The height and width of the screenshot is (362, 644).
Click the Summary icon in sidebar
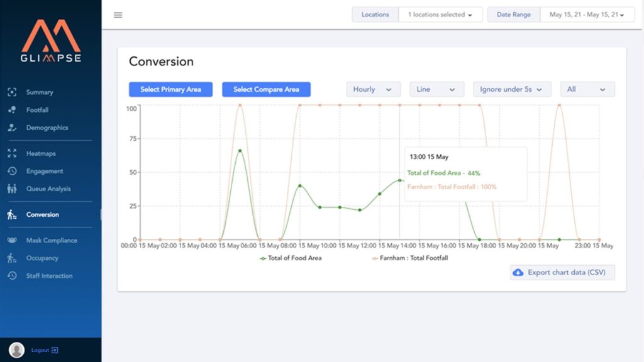pos(12,92)
